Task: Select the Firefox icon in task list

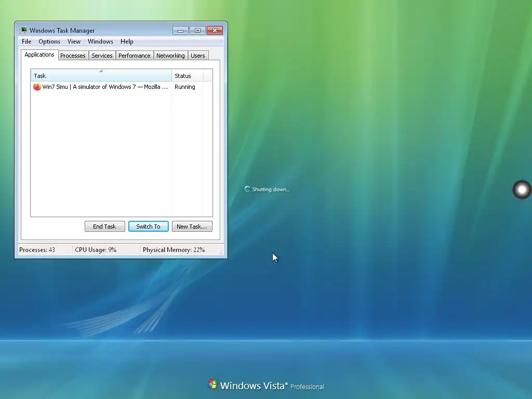Action: (x=37, y=87)
